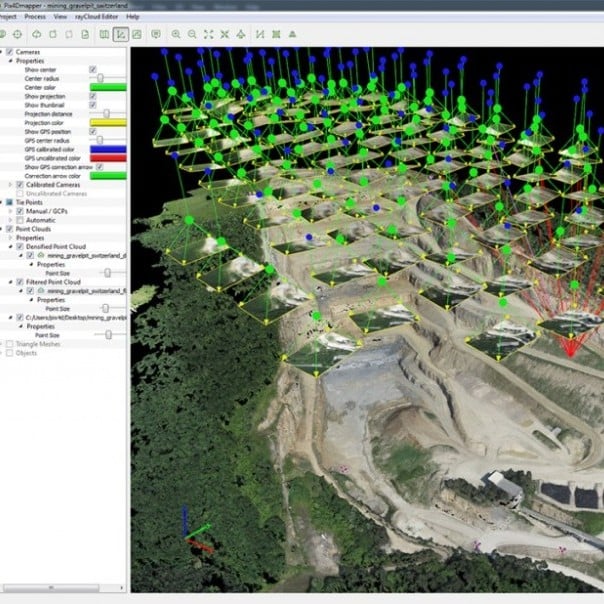The width and height of the screenshot is (604, 604).
Task: Click the point cloud icon under Filtered Point Cloud
Action: click(x=42, y=291)
